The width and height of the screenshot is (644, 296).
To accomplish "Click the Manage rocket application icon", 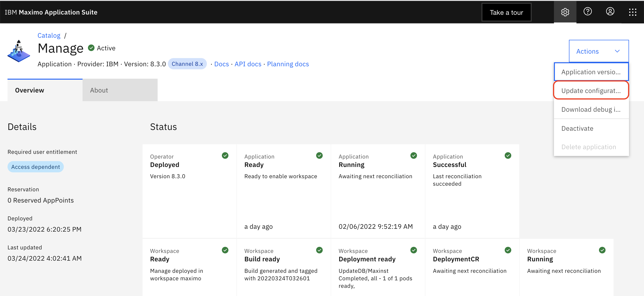I will point(19,51).
